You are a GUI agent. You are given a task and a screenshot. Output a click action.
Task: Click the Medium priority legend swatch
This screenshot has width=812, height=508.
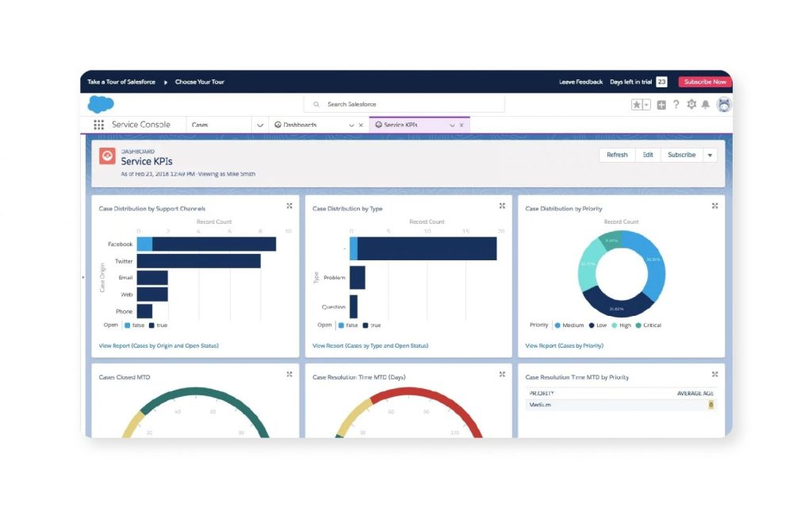point(557,325)
